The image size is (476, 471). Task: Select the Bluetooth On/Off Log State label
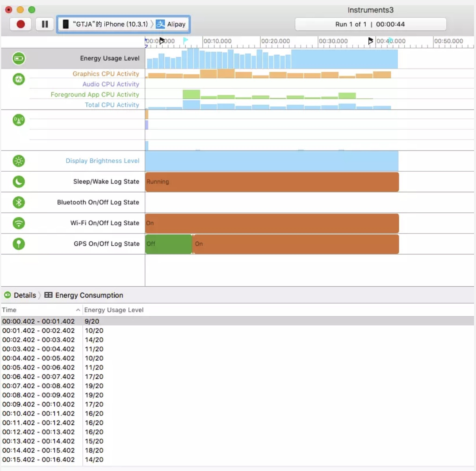click(x=98, y=202)
